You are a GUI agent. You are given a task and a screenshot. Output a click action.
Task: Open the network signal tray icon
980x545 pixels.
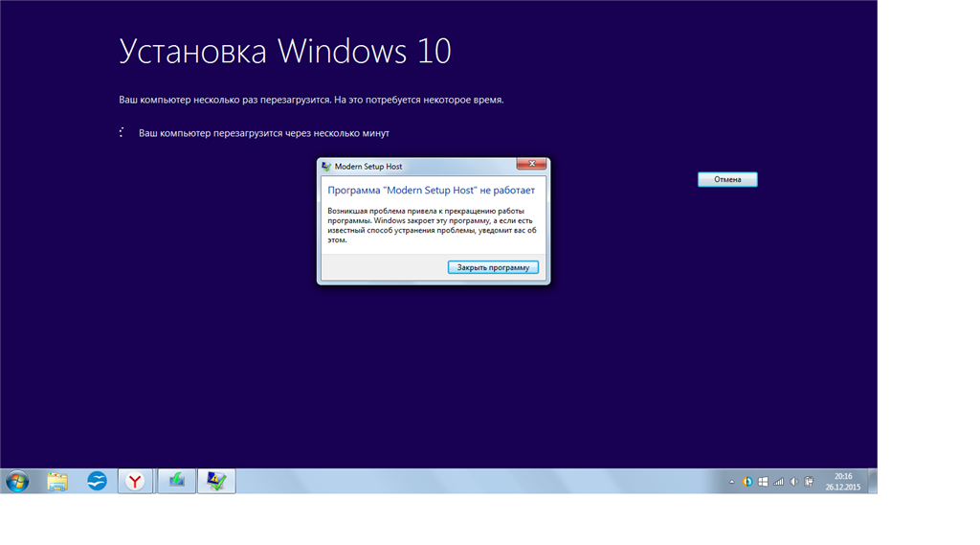[778, 482]
